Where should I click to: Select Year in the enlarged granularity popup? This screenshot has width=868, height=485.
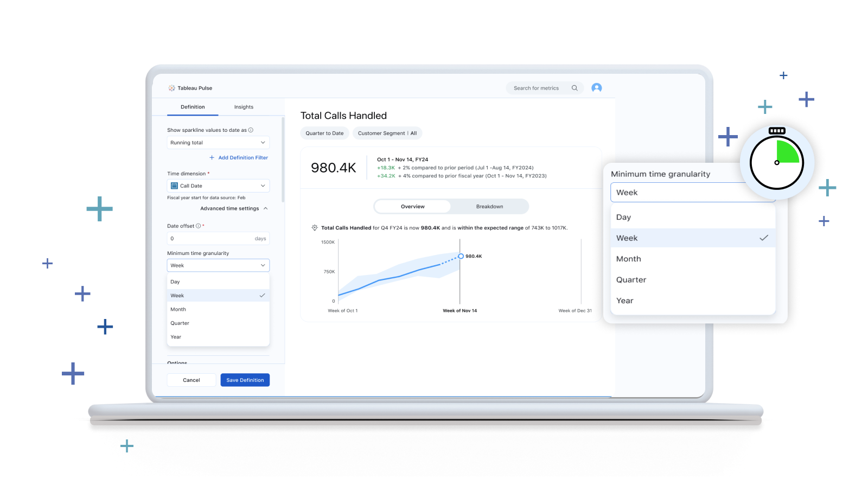(x=693, y=301)
